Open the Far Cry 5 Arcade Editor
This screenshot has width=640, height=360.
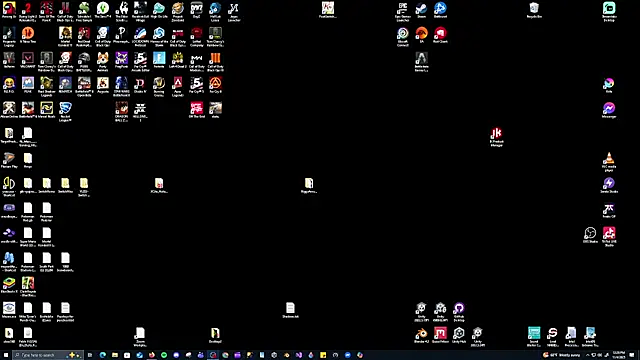tap(140, 62)
